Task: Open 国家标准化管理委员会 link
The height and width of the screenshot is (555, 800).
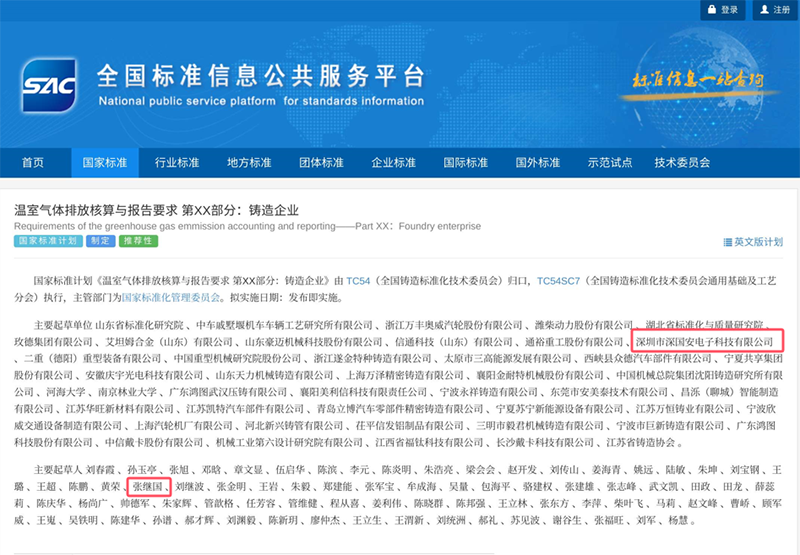Action: click(170, 297)
